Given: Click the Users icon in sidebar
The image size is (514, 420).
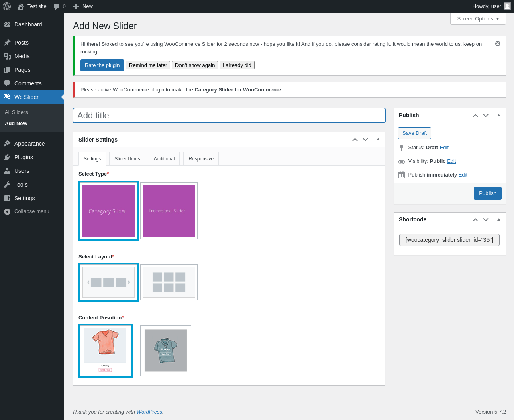Looking at the screenshot, I should (7, 171).
